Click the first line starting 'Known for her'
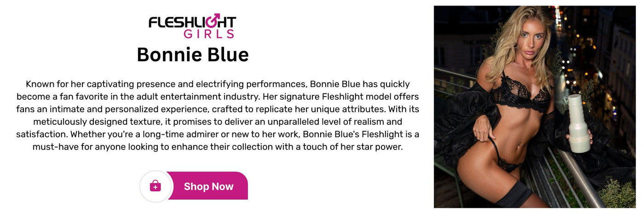644x215 pixels. pos(218,84)
